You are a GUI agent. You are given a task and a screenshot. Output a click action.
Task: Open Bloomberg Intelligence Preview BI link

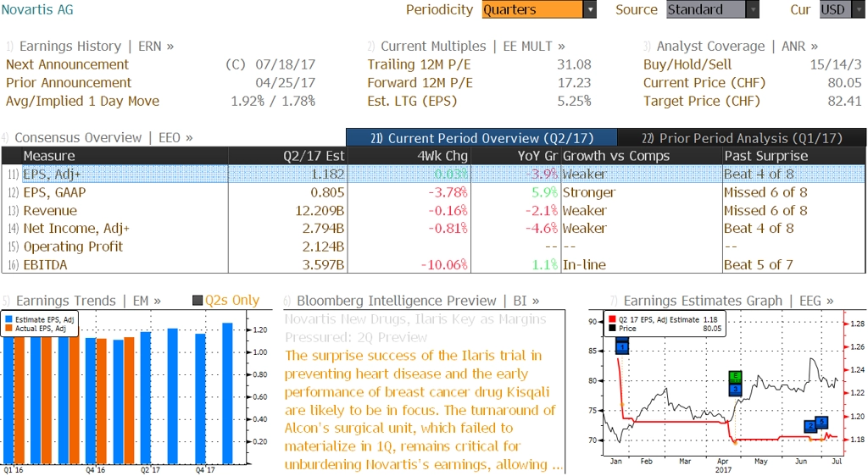point(418,301)
